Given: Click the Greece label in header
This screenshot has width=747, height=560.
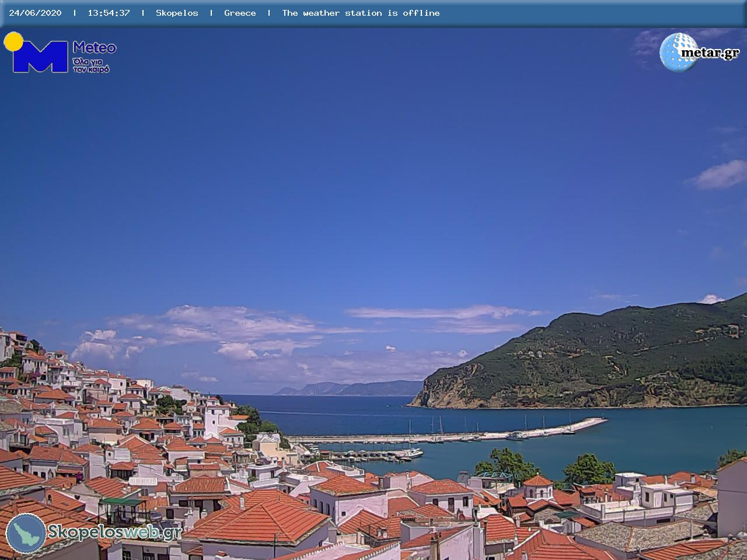Looking at the screenshot, I should [240, 13].
